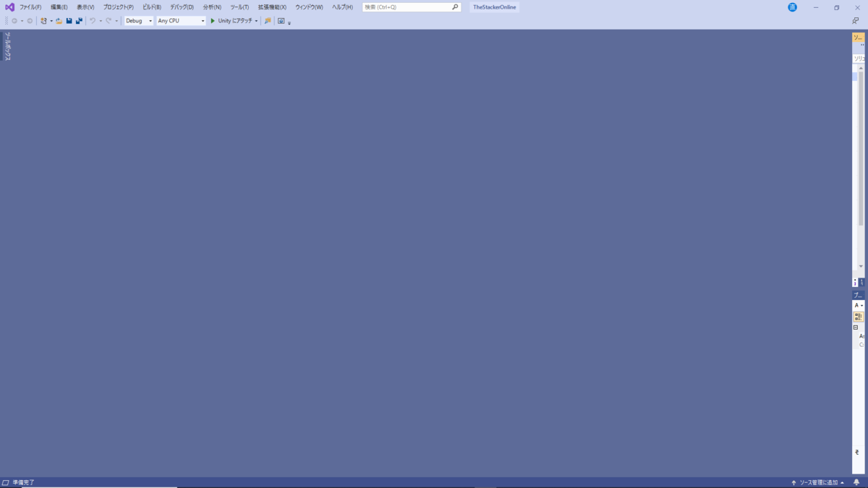
Task: Click the Open File toolbar icon
Action: click(x=58, y=21)
